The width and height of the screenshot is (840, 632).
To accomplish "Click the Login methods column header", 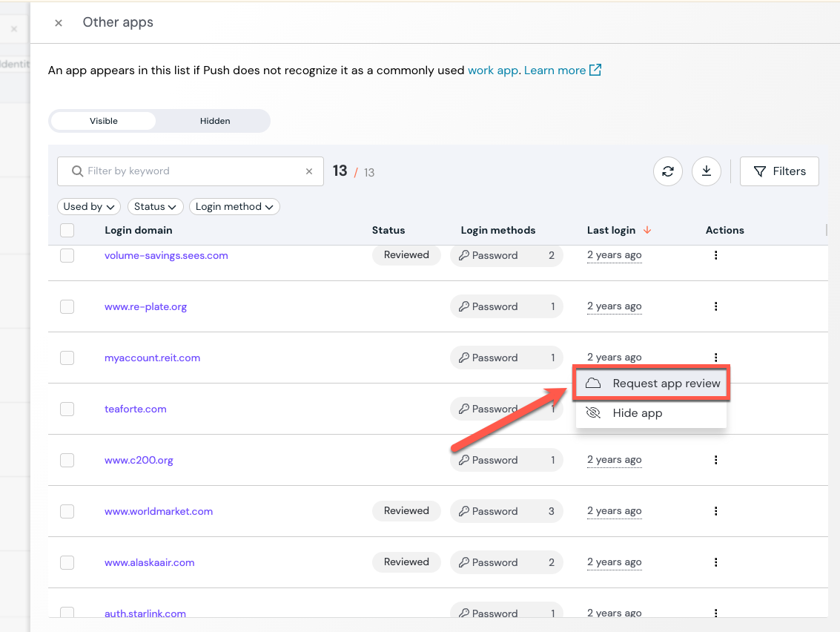I will pyautogui.click(x=497, y=230).
